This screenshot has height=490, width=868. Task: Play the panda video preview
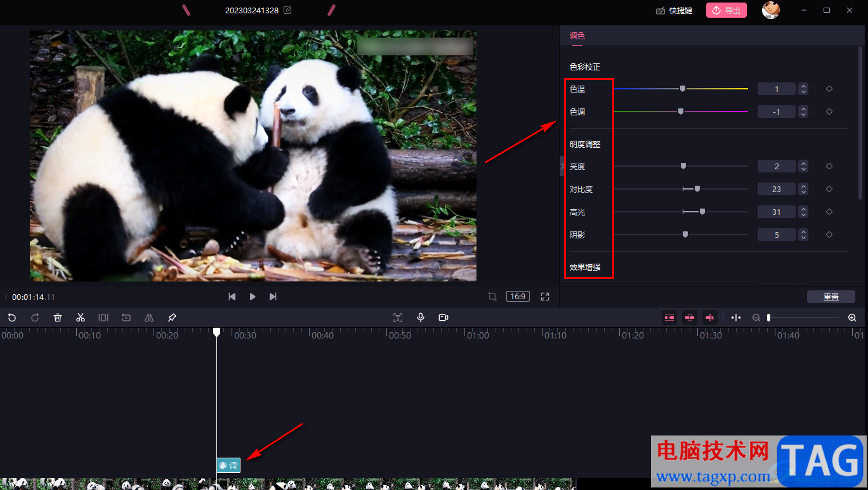(253, 297)
